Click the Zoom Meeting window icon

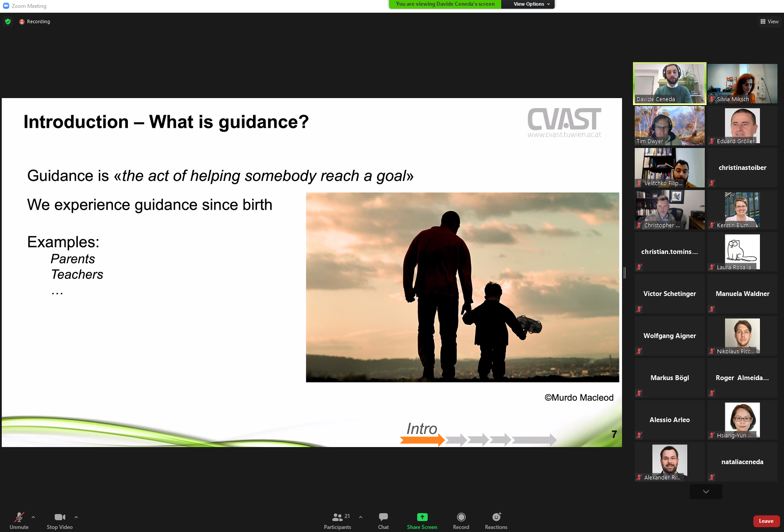pyautogui.click(x=6, y=6)
